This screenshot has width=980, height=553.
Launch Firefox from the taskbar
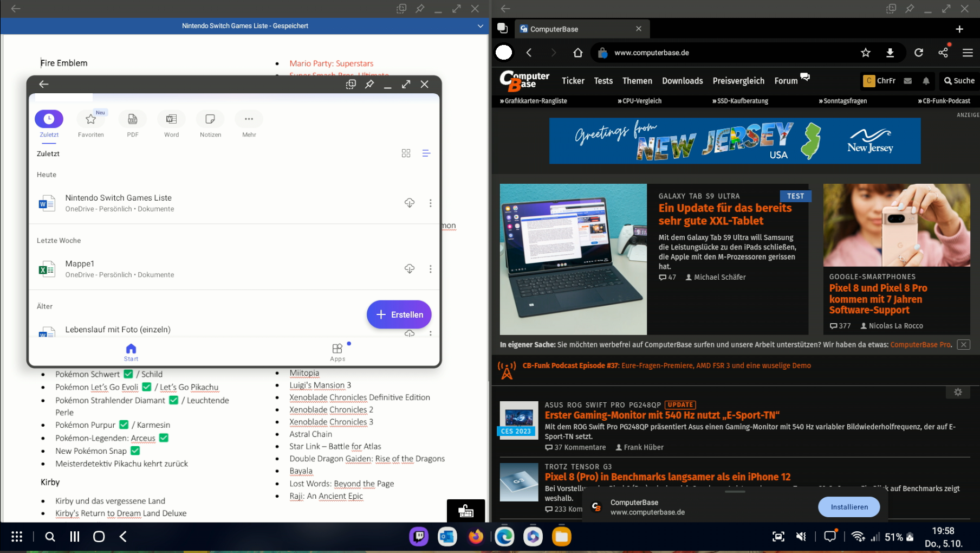(476, 537)
